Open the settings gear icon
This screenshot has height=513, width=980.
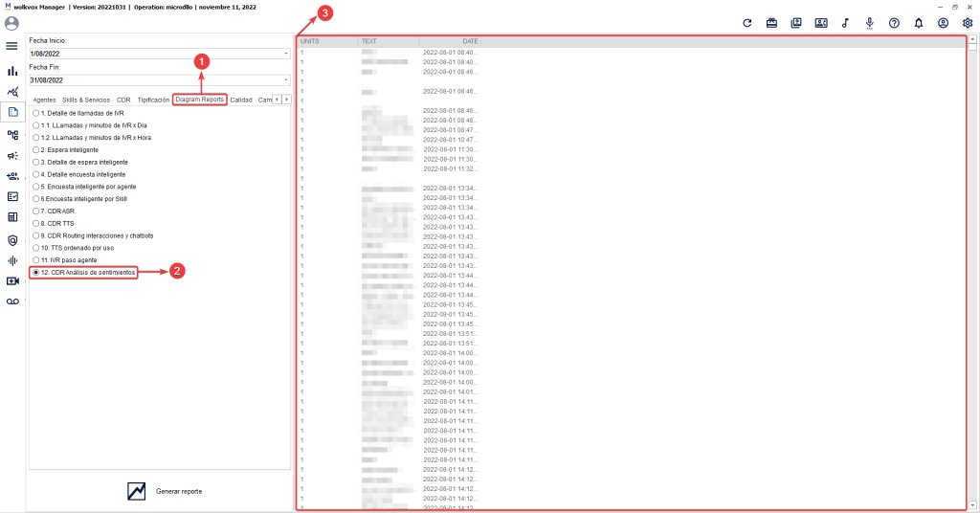click(967, 23)
